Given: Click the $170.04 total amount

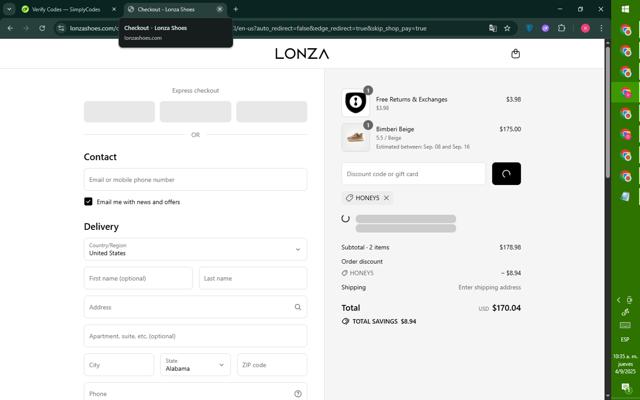Looking at the screenshot, I should [x=507, y=308].
